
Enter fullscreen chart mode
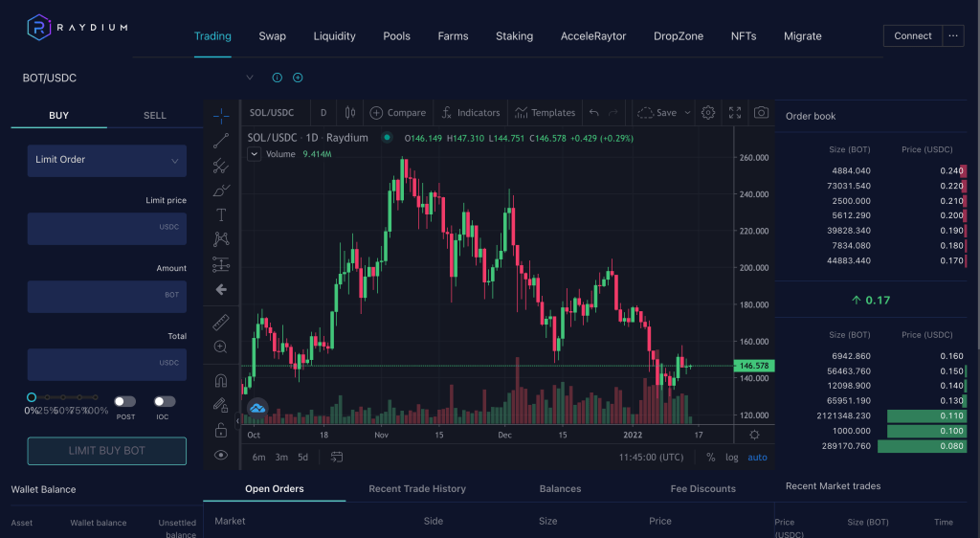coord(735,112)
